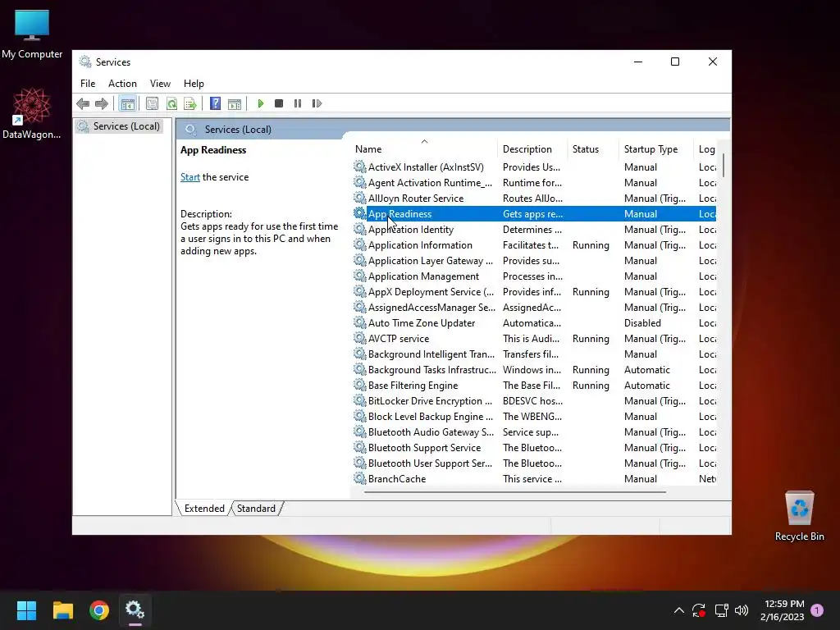Viewport: 840px width, 630px height.
Task: Open the Recycle Bin desktop icon
Action: pos(799,516)
